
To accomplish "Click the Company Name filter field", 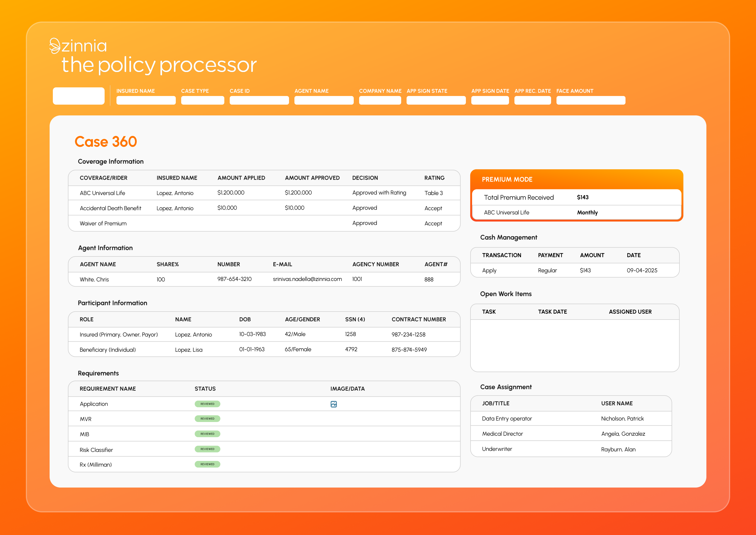I will (x=380, y=100).
